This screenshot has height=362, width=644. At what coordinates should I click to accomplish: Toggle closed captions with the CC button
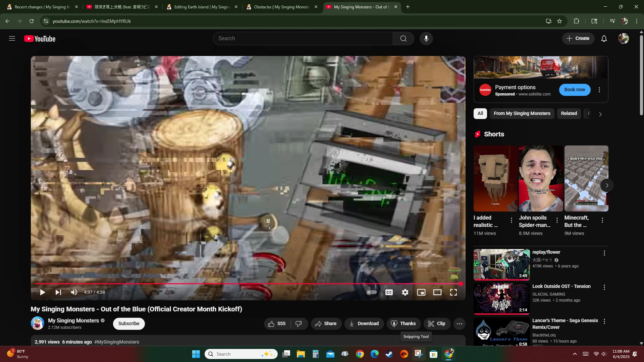tap(389, 292)
